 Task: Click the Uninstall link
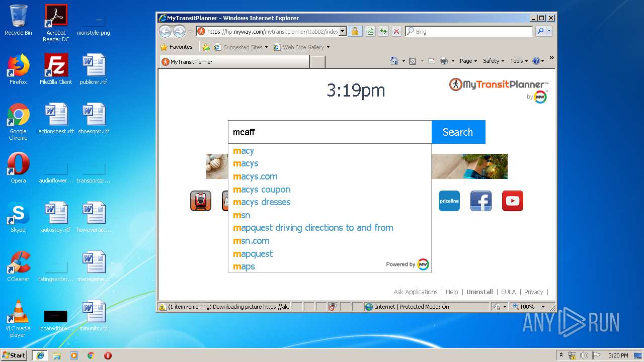click(x=479, y=292)
